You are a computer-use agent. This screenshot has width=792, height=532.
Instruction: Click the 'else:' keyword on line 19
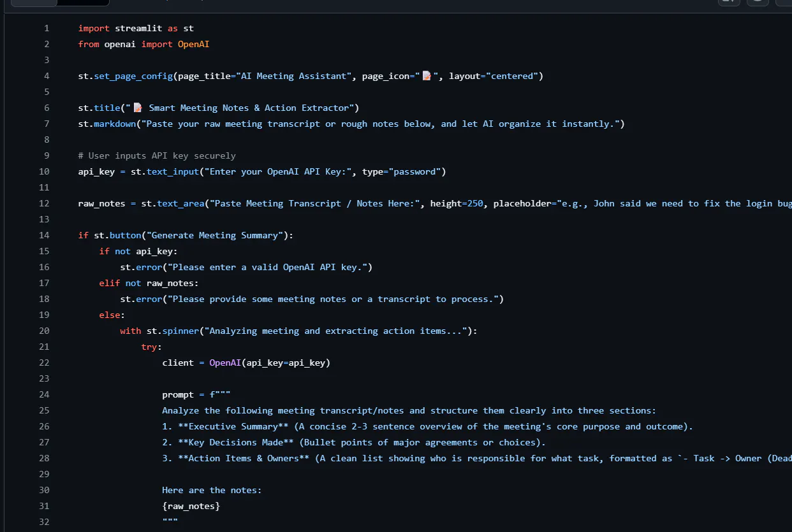tap(112, 315)
